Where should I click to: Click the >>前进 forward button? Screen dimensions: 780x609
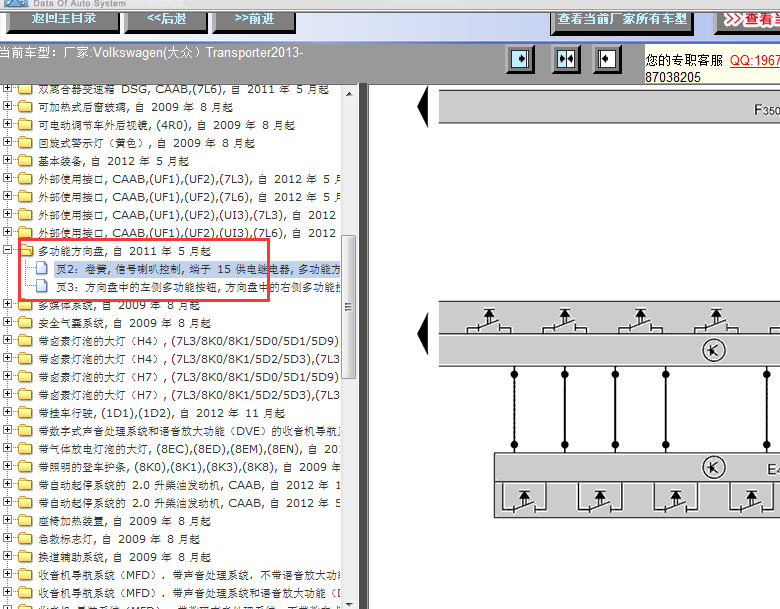point(254,21)
